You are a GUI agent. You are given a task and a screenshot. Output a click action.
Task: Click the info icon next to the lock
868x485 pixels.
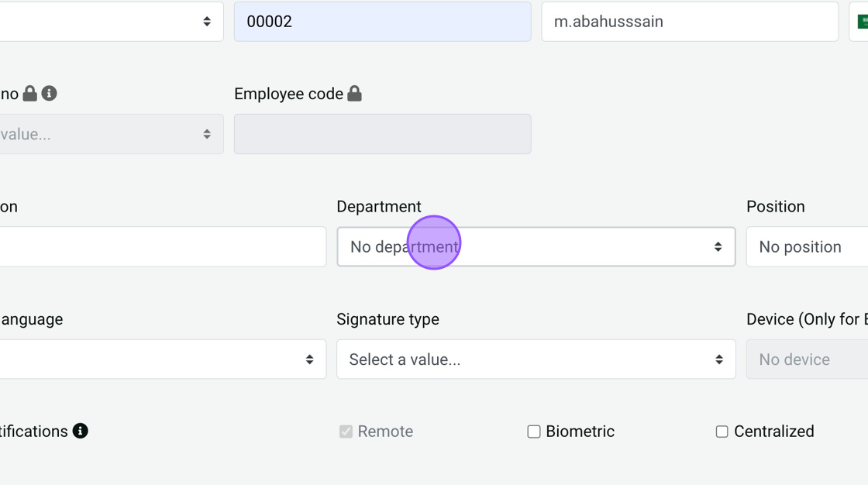coord(50,94)
